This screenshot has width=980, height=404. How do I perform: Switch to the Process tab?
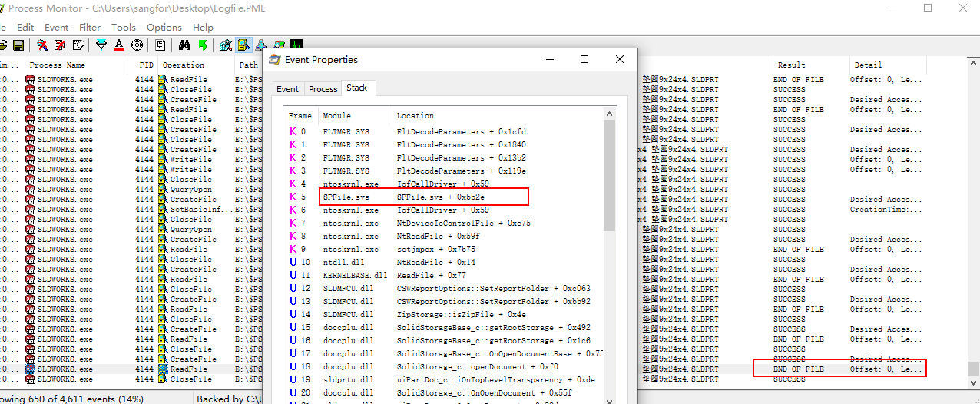(323, 89)
